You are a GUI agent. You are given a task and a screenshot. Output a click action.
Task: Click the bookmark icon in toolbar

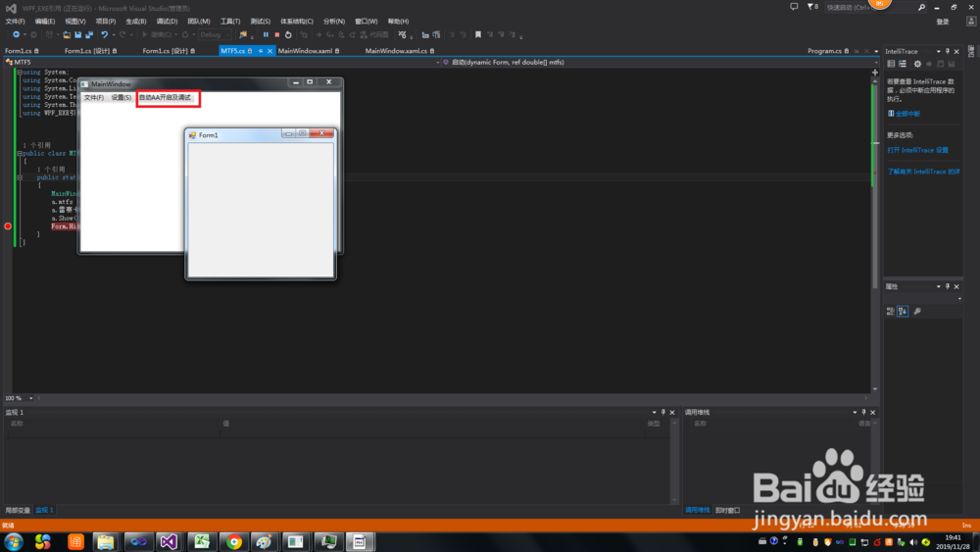(x=478, y=35)
